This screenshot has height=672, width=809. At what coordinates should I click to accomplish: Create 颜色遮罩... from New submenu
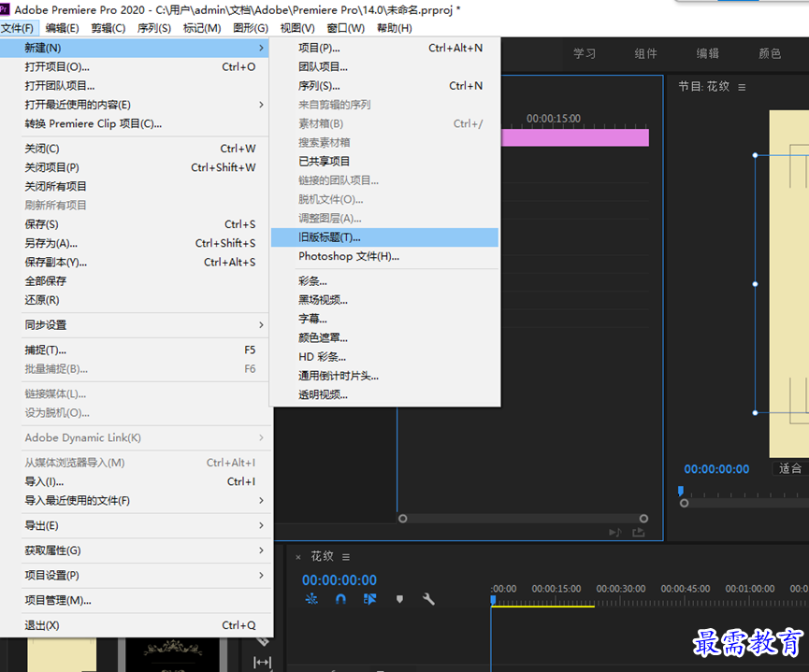click(x=385, y=337)
